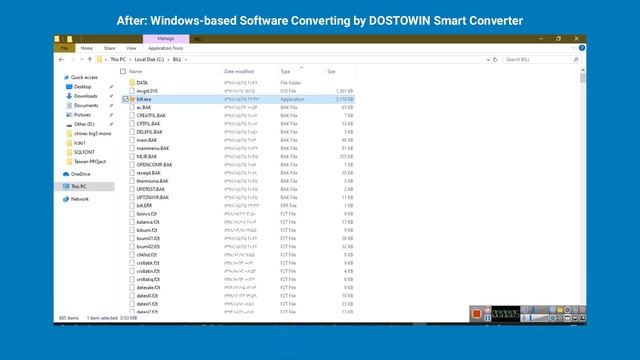Viewport: 640px width, 360px height.
Task: Open Pictures in navigation pane
Action: 78,115
